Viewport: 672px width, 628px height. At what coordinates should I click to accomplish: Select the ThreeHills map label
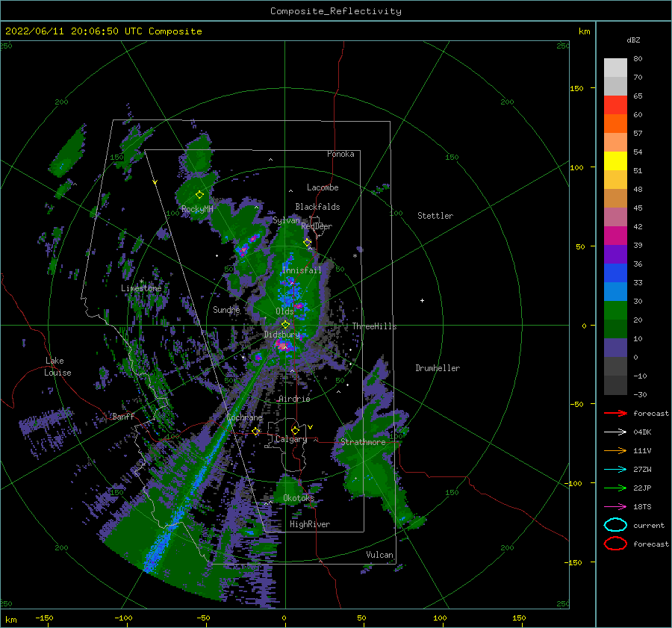(x=375, y=326)
